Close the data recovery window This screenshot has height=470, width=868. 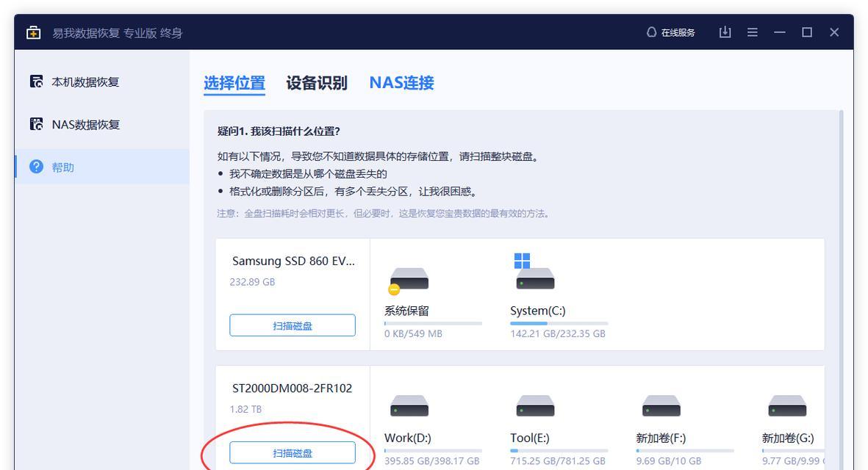(x=834, y=32)
